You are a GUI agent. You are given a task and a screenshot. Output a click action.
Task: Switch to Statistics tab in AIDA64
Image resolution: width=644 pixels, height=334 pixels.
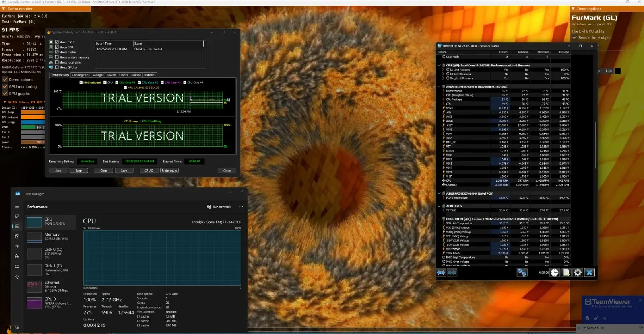click(150, 75)
